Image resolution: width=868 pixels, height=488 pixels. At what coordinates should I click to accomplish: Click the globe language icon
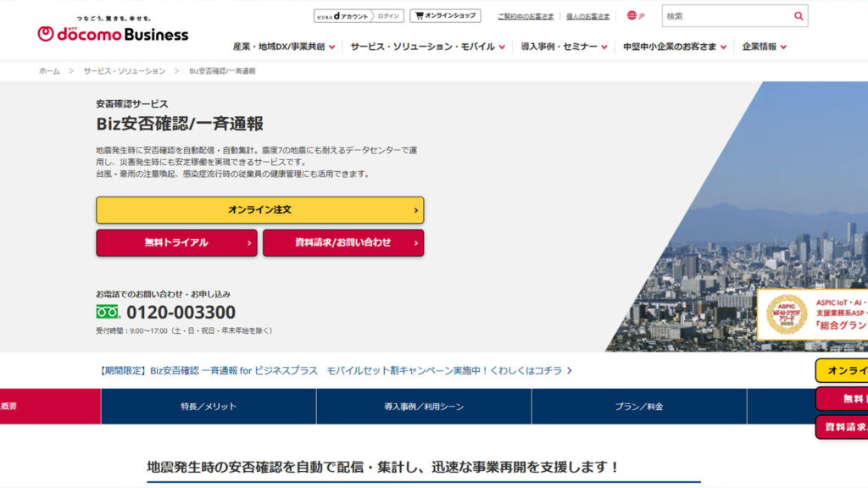tap(632, 15)
